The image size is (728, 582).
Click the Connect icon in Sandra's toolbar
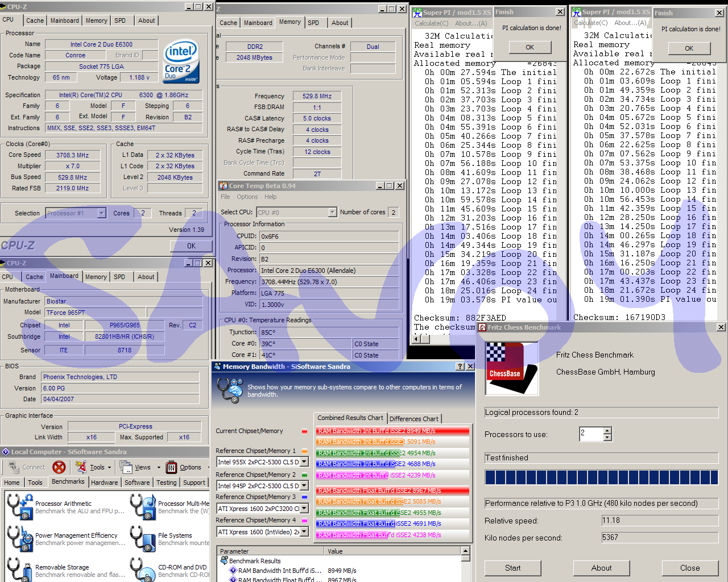[14, 467]
